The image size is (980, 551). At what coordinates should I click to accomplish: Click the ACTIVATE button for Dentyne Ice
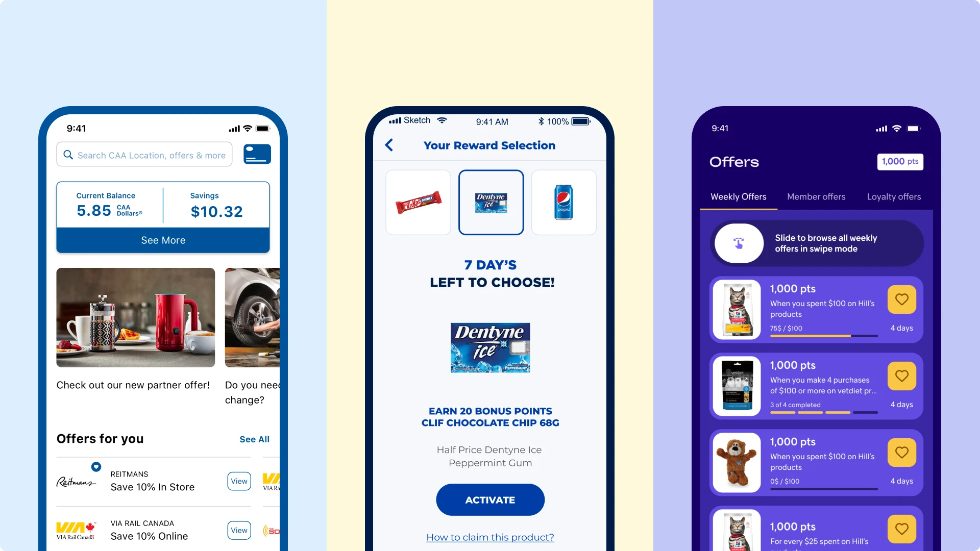[490, 500]
